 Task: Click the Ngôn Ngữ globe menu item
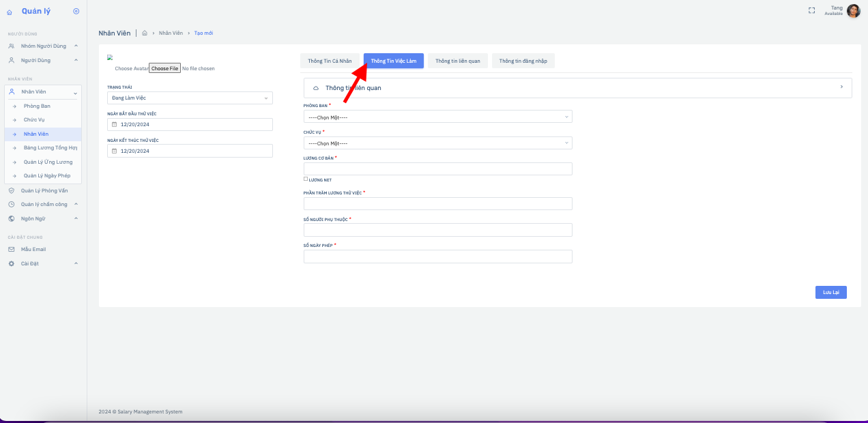tap(33, 218)
